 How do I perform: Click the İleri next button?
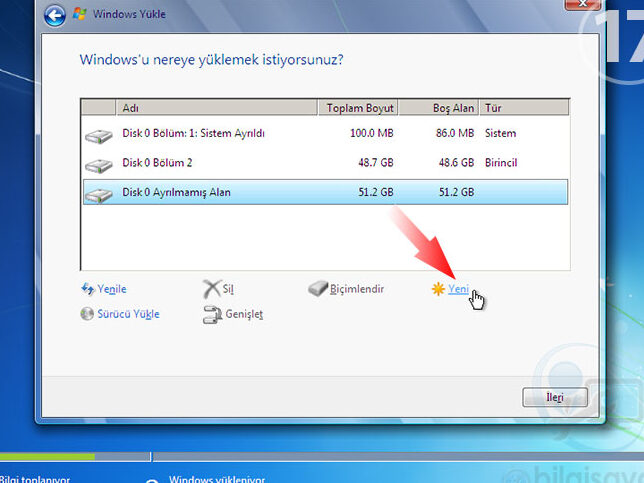(555, 397)
